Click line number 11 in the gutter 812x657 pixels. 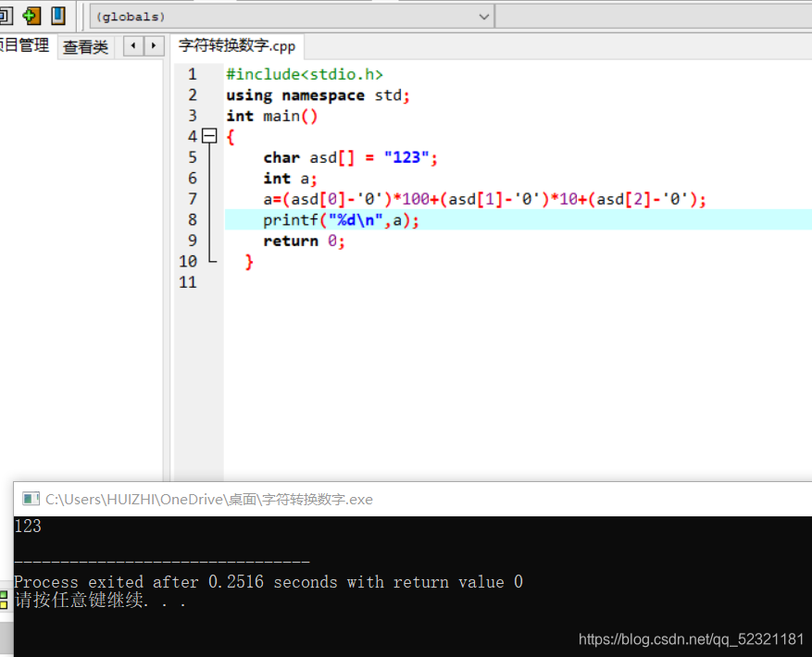[x=188, y=282]
